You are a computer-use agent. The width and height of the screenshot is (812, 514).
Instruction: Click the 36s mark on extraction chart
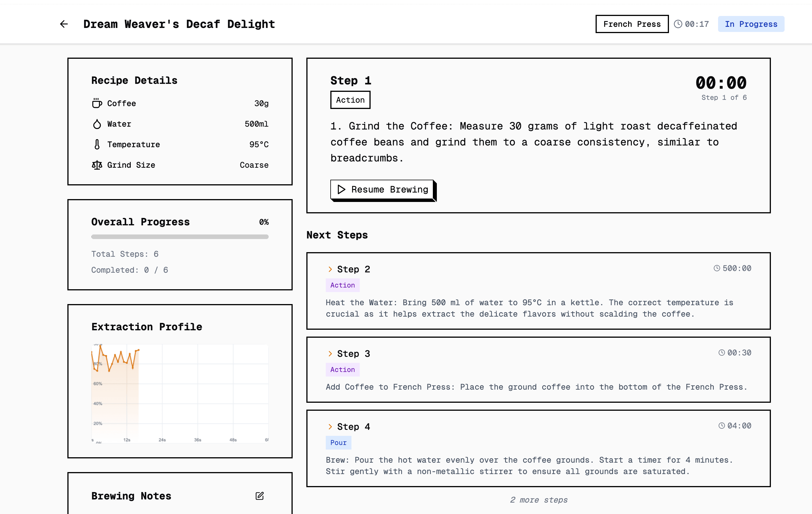click(198, 440)
